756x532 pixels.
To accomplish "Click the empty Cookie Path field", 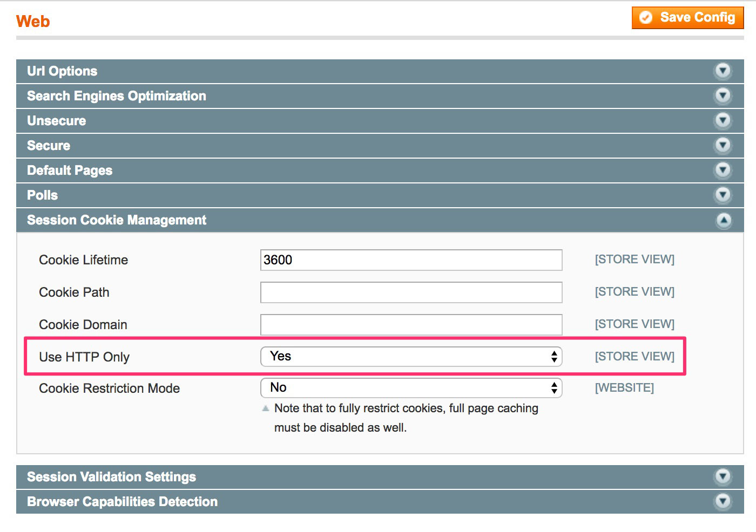I will 410,292.
